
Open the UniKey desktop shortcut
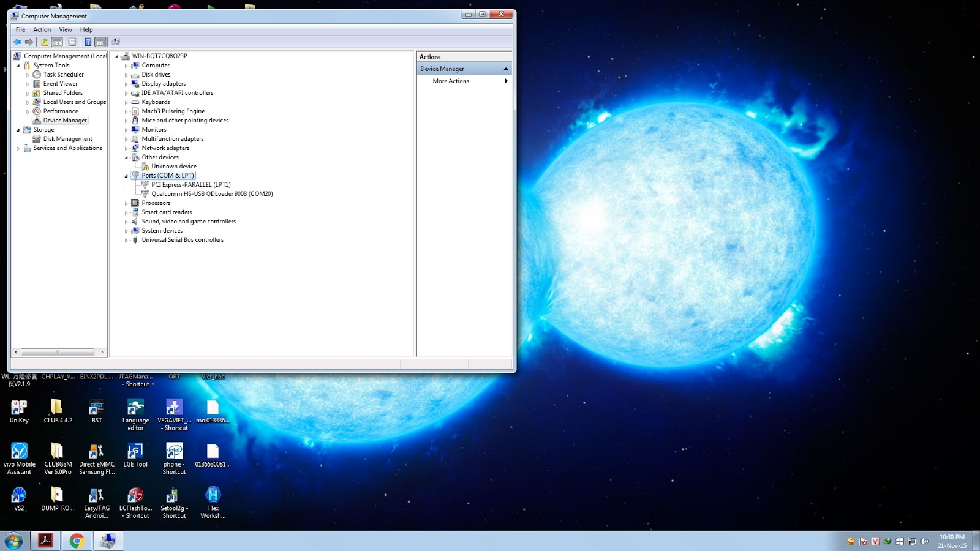click(19, 411)
